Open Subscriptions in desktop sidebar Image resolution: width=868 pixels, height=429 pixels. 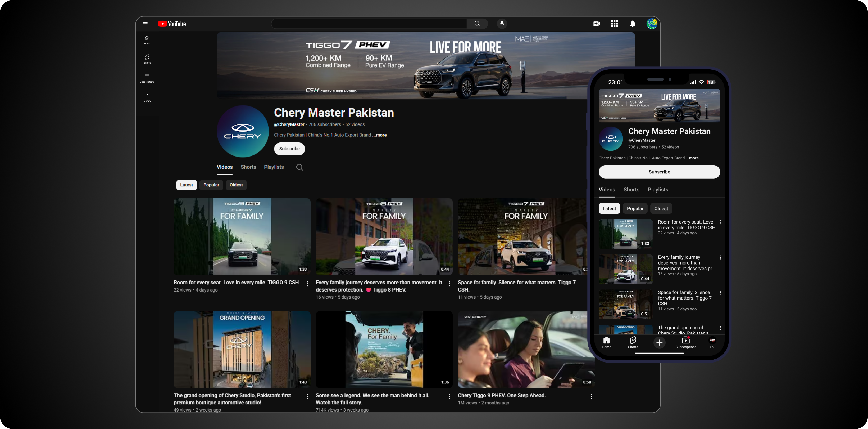(147, 78)
